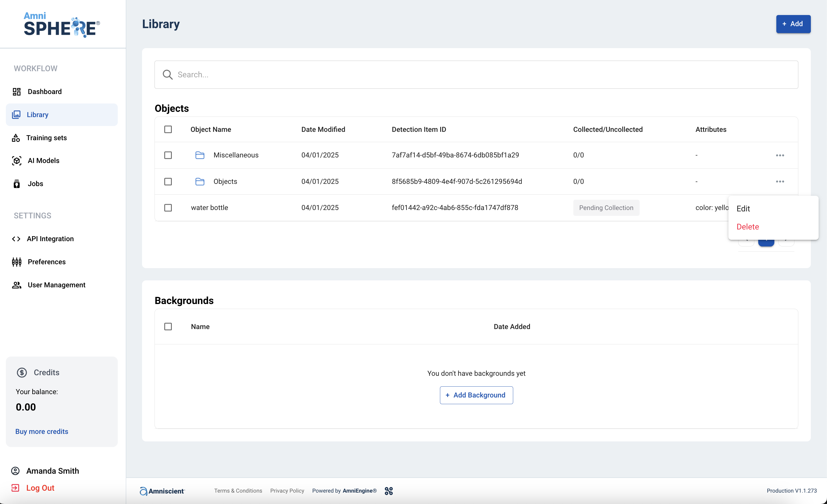The height and width of the screenshot is (504, 827).
Task: Tick the Miscellaneous folder checkbox
Action: point(168,155)
